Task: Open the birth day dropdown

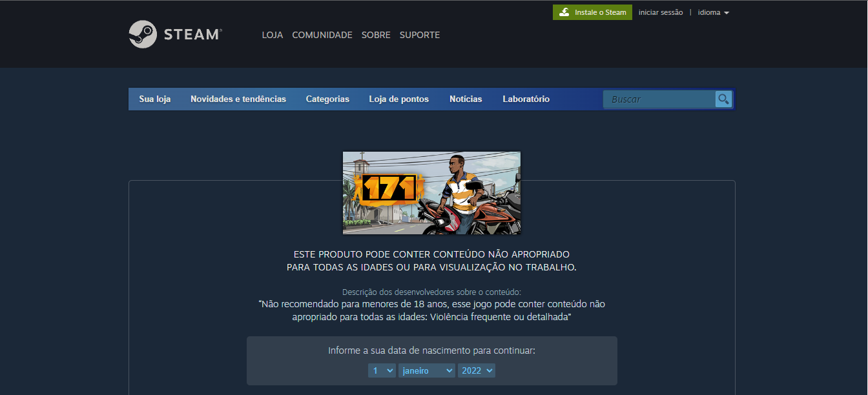Action: click(x=382, y=370)
